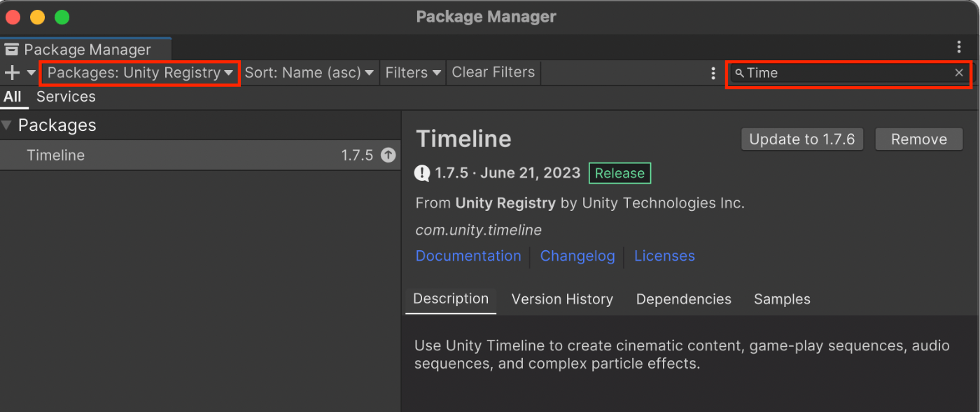Open the Packages: Unity Registry dropdown
Screen dimensions: 980x412
pyautogui.click(x=140, y=73)
